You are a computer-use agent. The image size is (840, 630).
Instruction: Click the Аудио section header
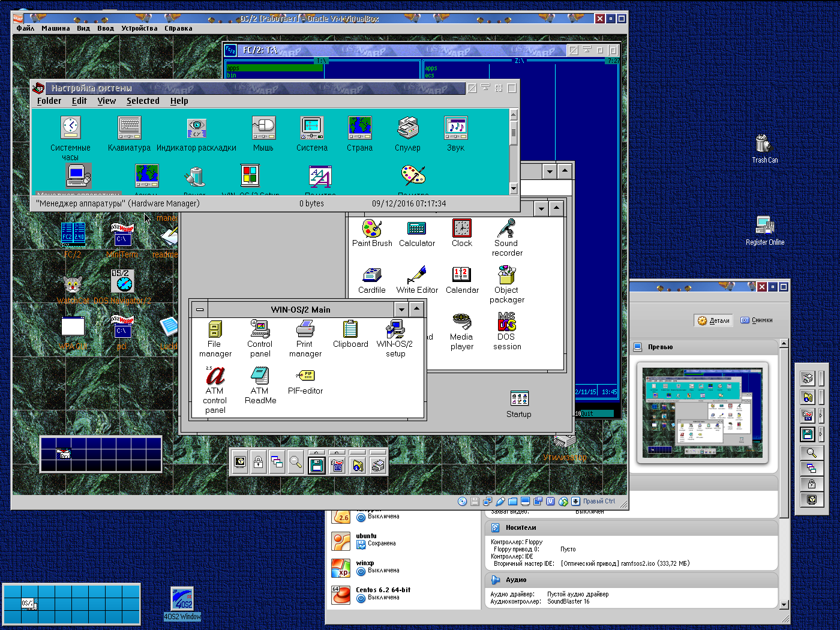tap(631, 580)
